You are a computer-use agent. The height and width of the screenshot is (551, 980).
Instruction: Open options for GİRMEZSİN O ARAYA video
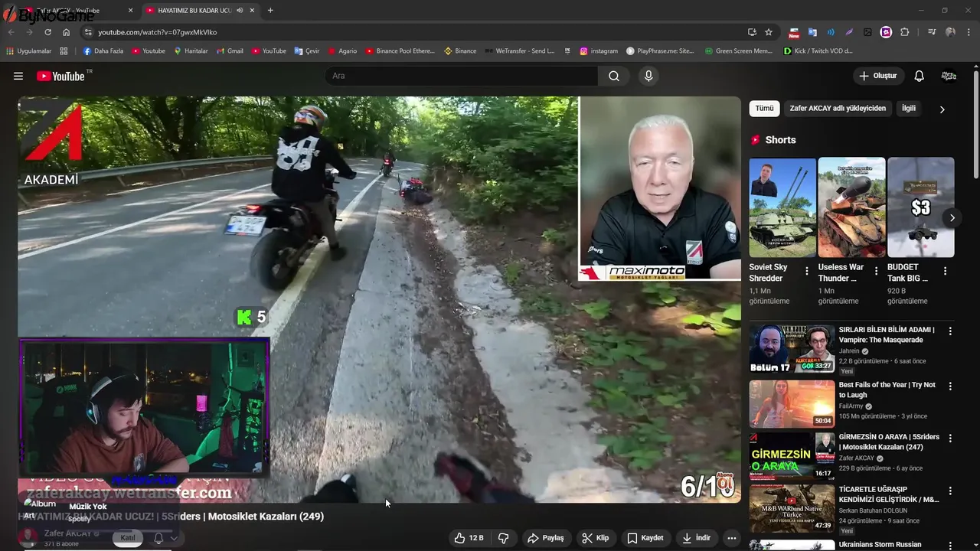click(950, 439)
